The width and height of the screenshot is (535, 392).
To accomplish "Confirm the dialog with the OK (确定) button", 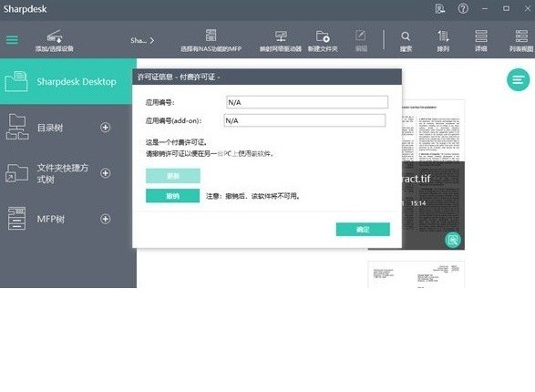I will point(363,229).
